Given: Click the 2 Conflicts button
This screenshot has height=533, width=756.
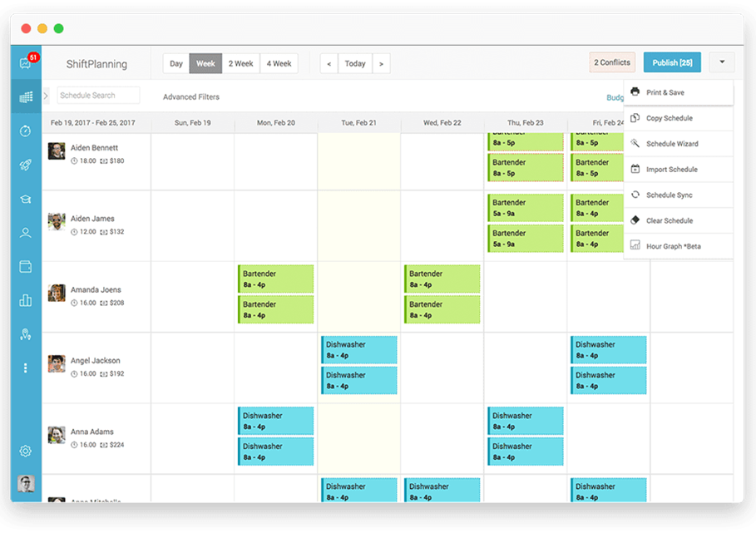Looking at the screenshot, I should coord(612,62).
